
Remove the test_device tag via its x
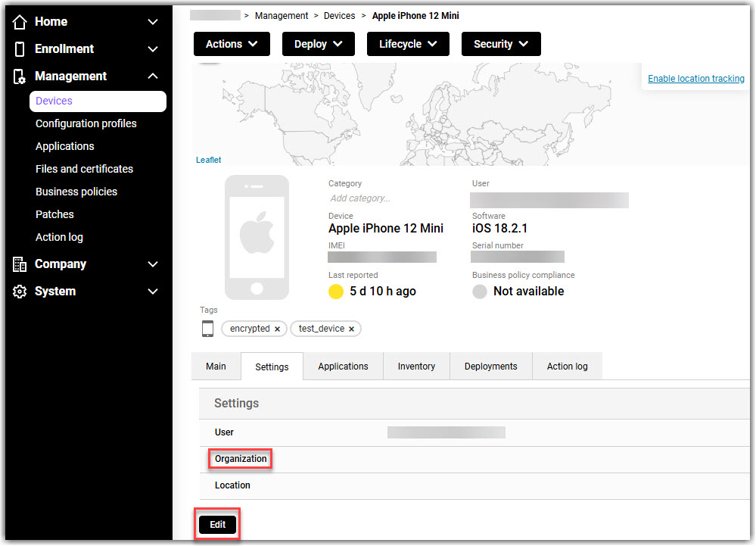(x=351, y=329)
